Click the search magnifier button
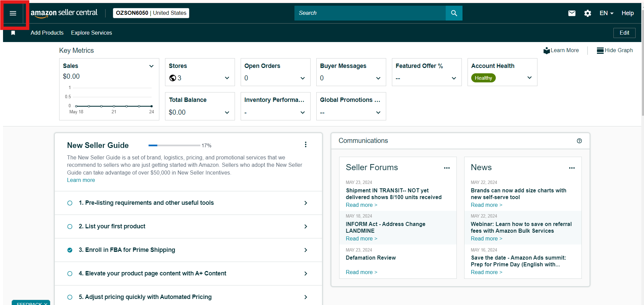The width and height of the screenshot is (644, 305). 454,13
